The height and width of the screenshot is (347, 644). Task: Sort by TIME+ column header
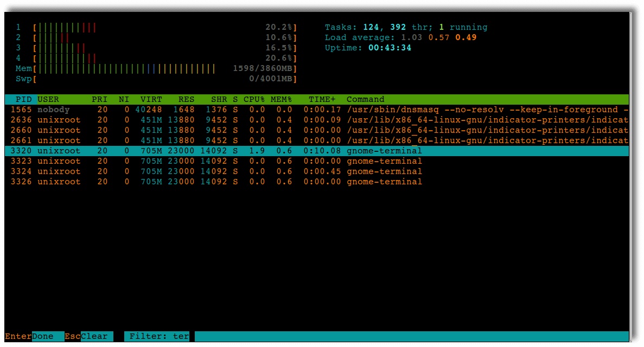[322, 99]
